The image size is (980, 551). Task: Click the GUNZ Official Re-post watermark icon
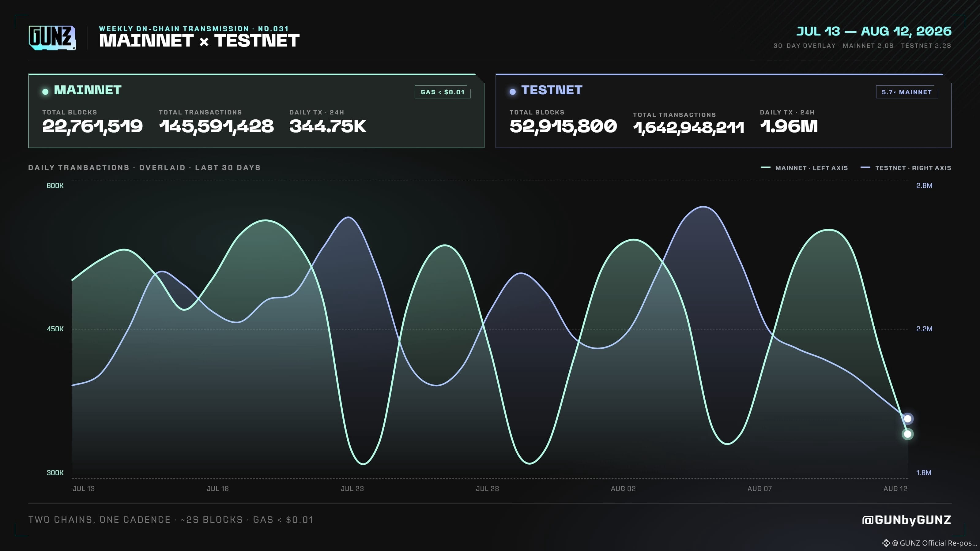coord(886,543)
